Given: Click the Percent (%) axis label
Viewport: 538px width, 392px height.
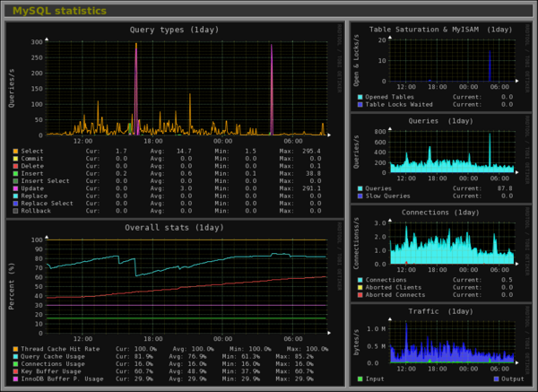Looking at the screenshot, I should coord(12,286).
